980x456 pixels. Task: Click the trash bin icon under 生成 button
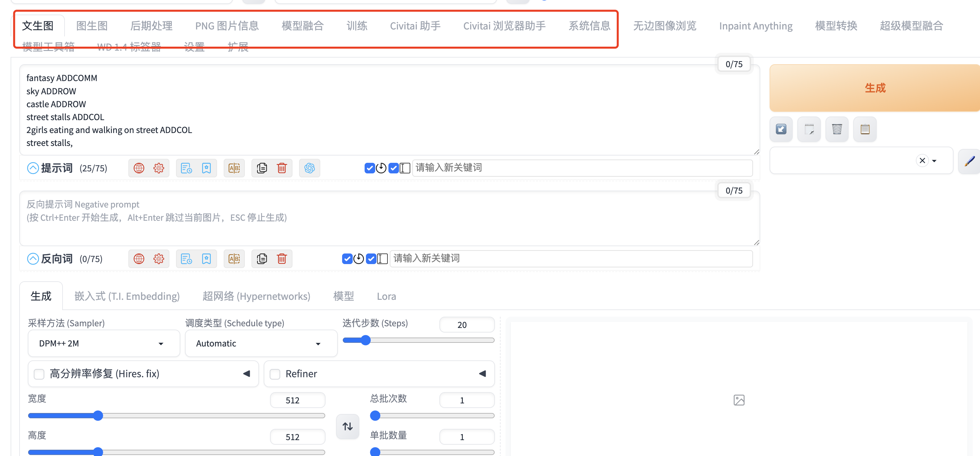pyautogui.click(x=837, y=129)
